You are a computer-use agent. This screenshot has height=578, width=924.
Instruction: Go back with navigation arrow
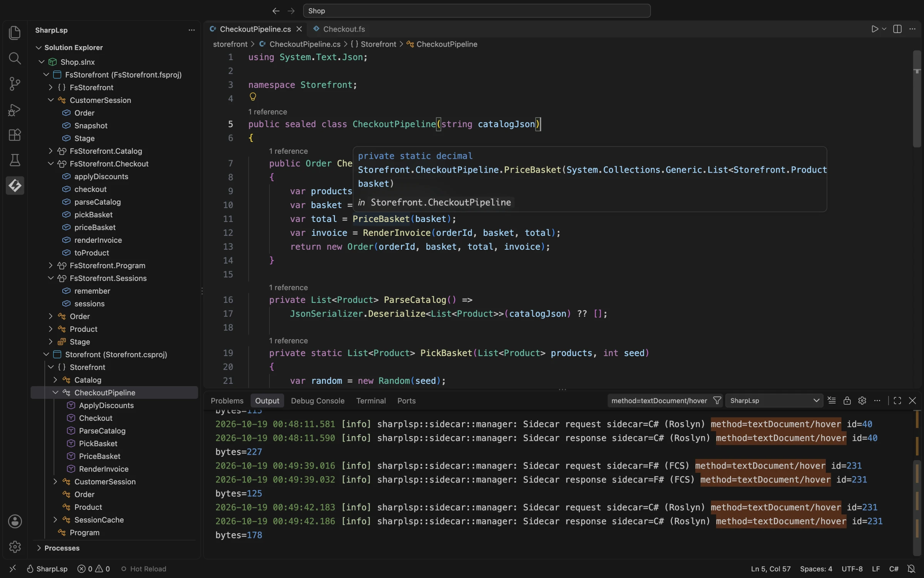[x=276, y=11]
